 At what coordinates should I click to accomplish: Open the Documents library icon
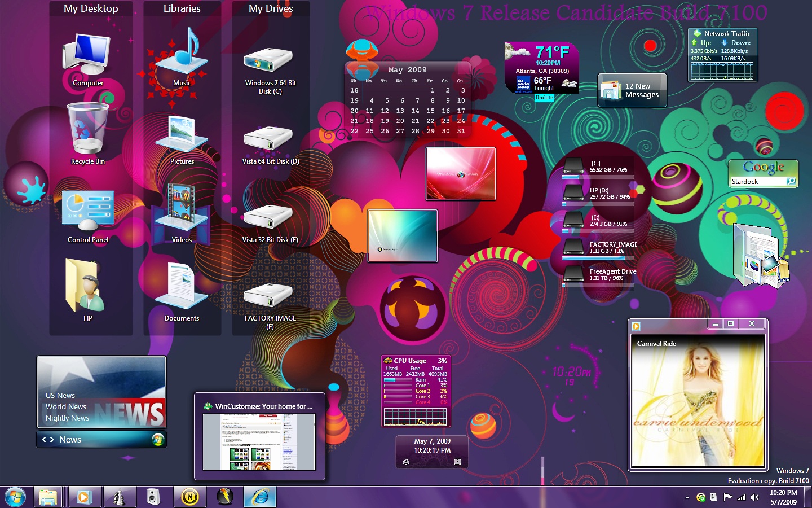(x=182, y=291)
